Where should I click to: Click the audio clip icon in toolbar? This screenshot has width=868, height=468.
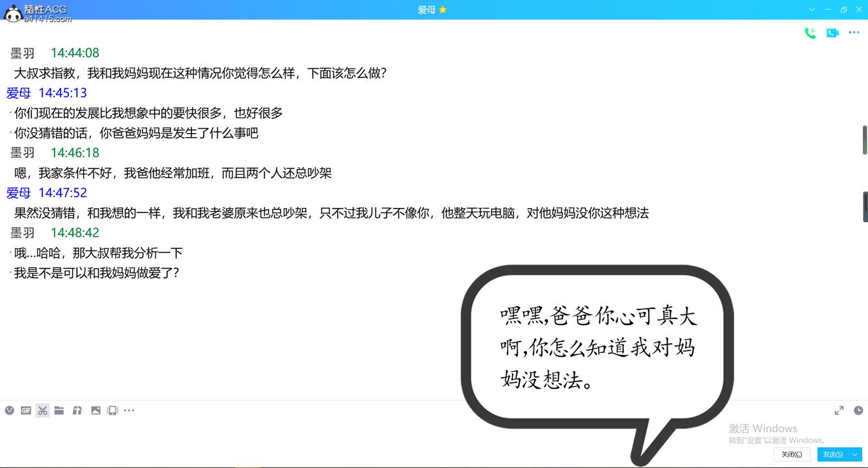coord(77,410)
